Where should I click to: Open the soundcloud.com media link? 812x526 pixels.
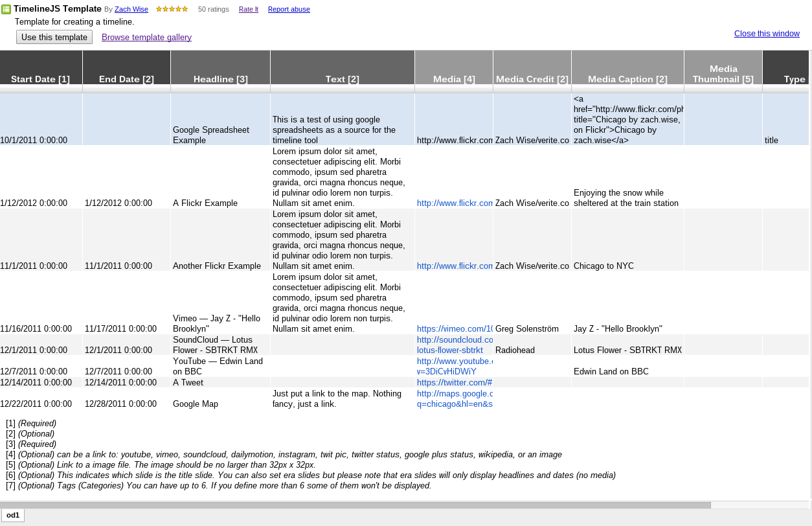tap(455, 345)
